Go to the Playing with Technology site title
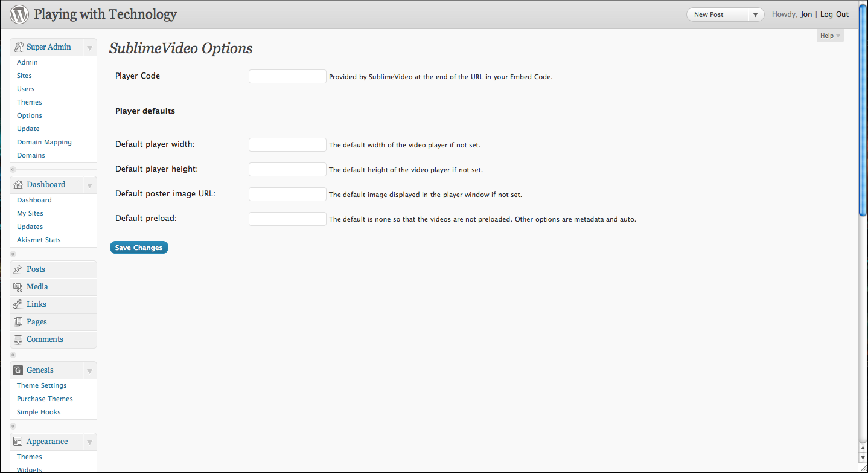Viewport: 868px width, 473px height. click(x=106, y=14)
